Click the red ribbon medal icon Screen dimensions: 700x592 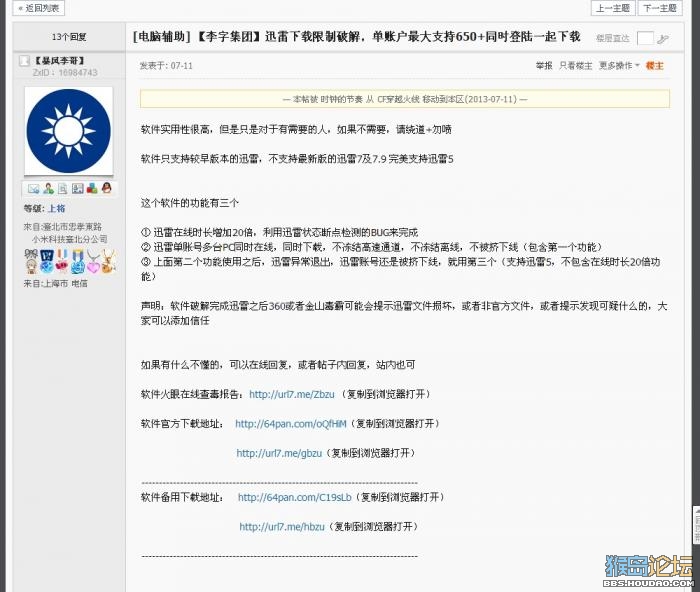pyautogui.click(x=62, y=261)
